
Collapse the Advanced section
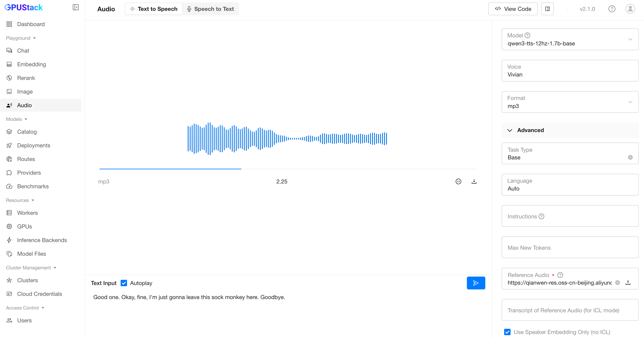[510, 130]
